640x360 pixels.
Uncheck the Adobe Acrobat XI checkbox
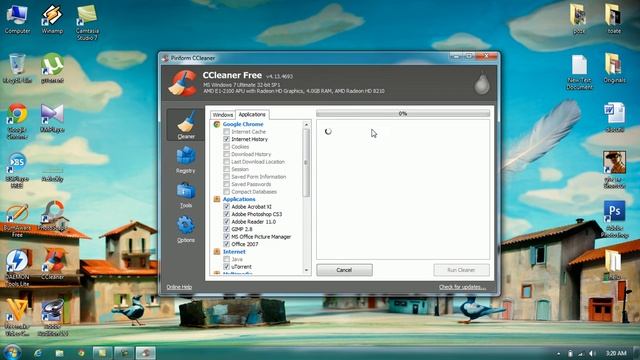pos(227,207)
